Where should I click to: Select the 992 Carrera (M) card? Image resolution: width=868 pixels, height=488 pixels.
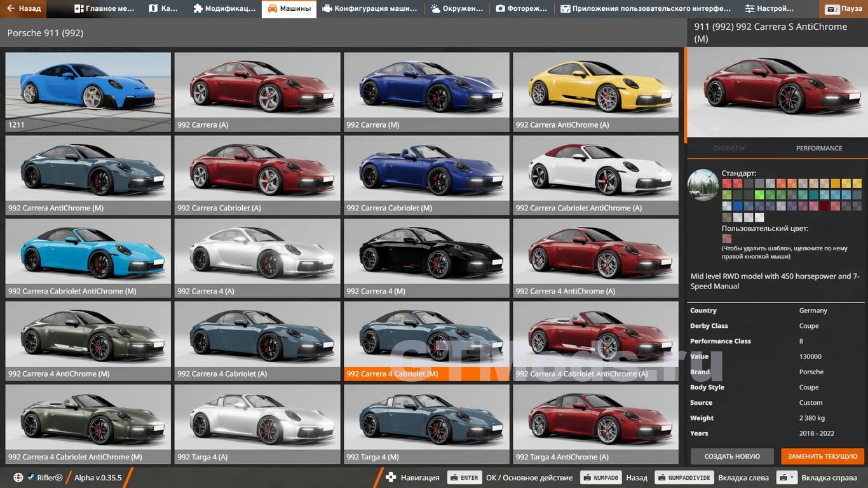coord(426,91)
